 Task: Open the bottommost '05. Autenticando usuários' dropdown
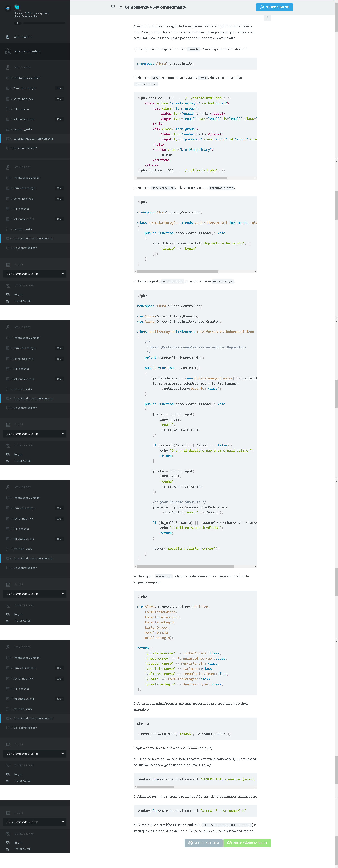tap(35, 822)
